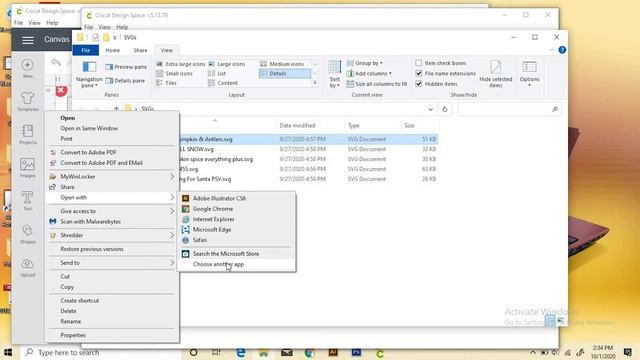Switch to the Home ribbon tab

pyautogui.click(x=113, y=50)
